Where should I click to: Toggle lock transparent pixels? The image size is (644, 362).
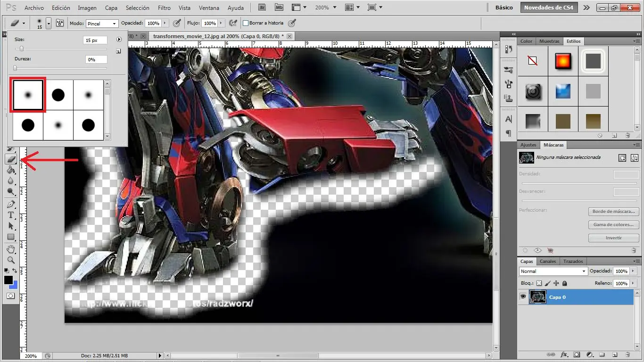pyautogui.click(x=539, y=283)
